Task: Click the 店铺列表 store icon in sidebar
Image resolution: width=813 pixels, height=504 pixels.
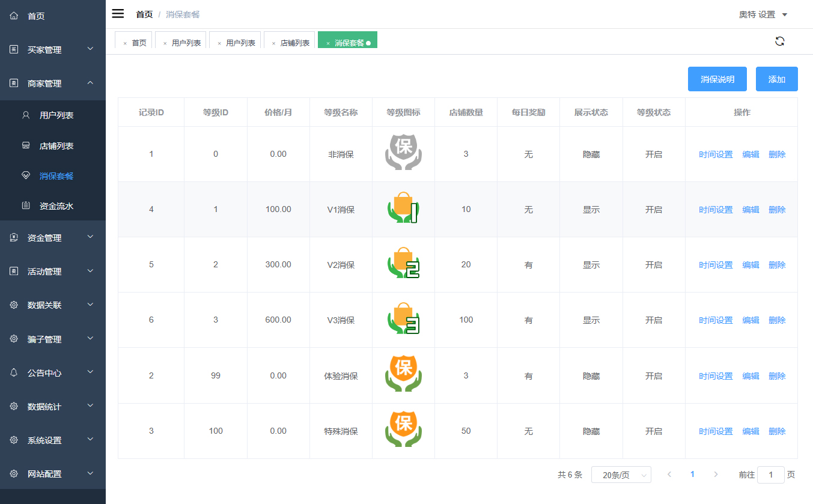Action: (26, 145)
